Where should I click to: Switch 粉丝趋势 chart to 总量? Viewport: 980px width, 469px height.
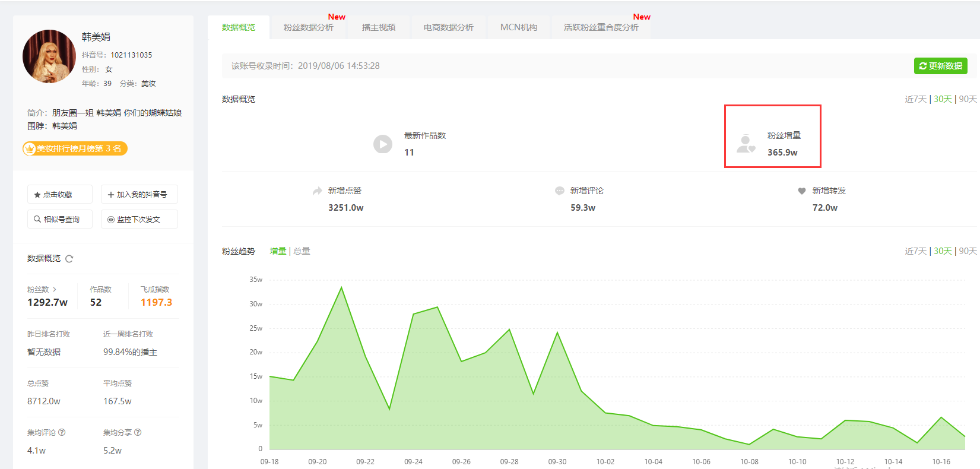(x=302, y=251)
